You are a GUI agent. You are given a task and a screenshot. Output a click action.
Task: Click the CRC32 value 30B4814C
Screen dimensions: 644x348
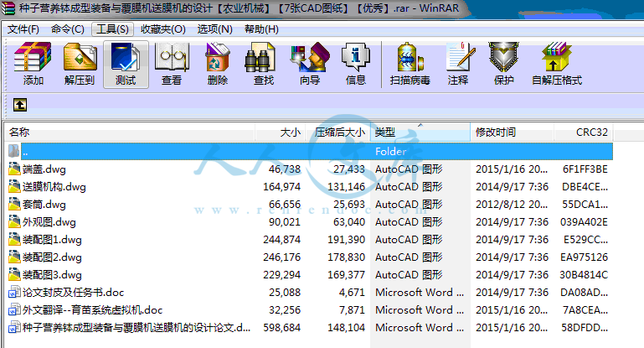point(584,275)
